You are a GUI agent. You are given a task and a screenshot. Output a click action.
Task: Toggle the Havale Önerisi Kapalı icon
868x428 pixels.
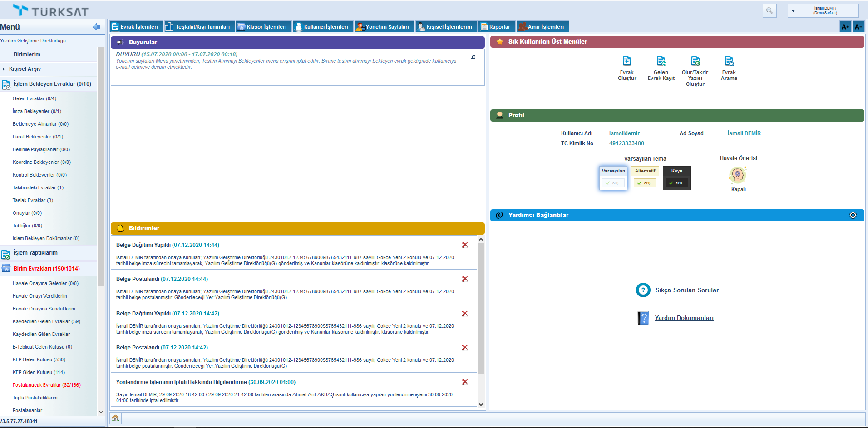click(x=738, y=175)
